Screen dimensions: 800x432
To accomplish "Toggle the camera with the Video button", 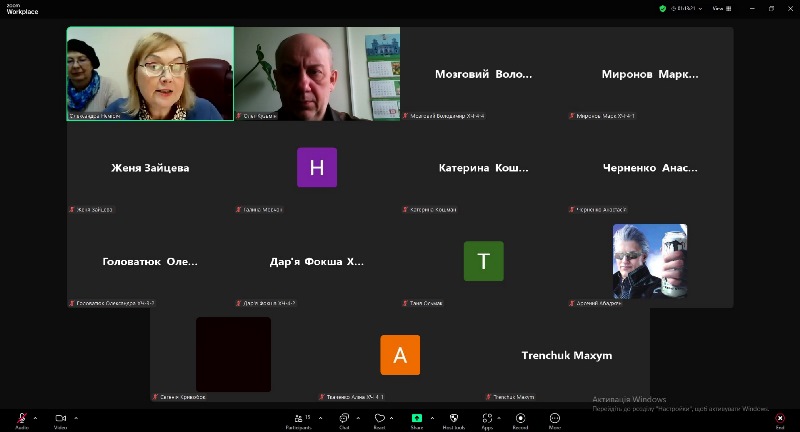I will (x=60, y=418).
